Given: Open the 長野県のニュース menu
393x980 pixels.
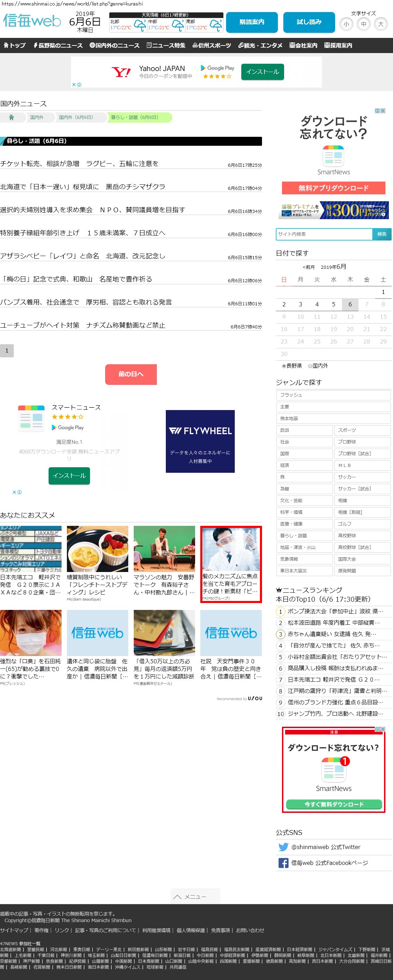Looking at the screenshot, I should pos(58,45).
